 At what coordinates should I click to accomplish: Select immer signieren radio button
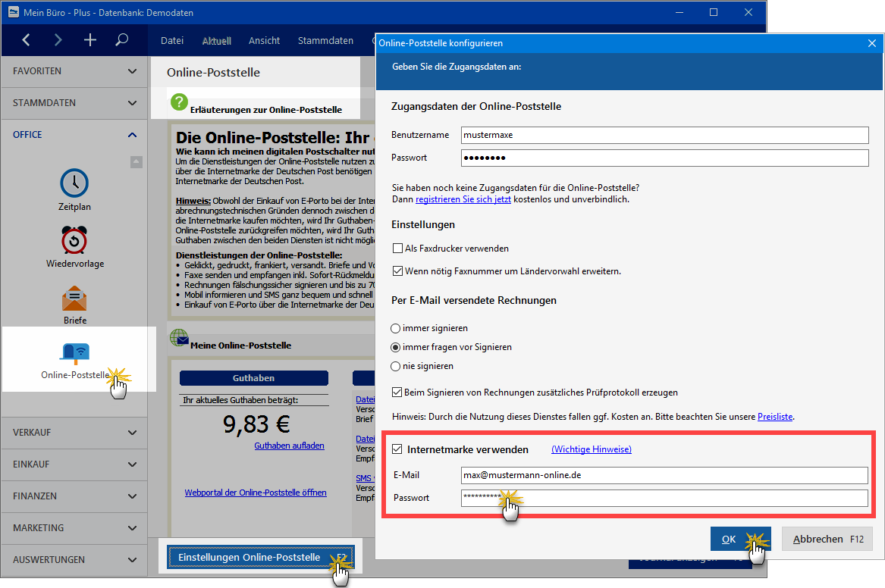coord(396,328)
